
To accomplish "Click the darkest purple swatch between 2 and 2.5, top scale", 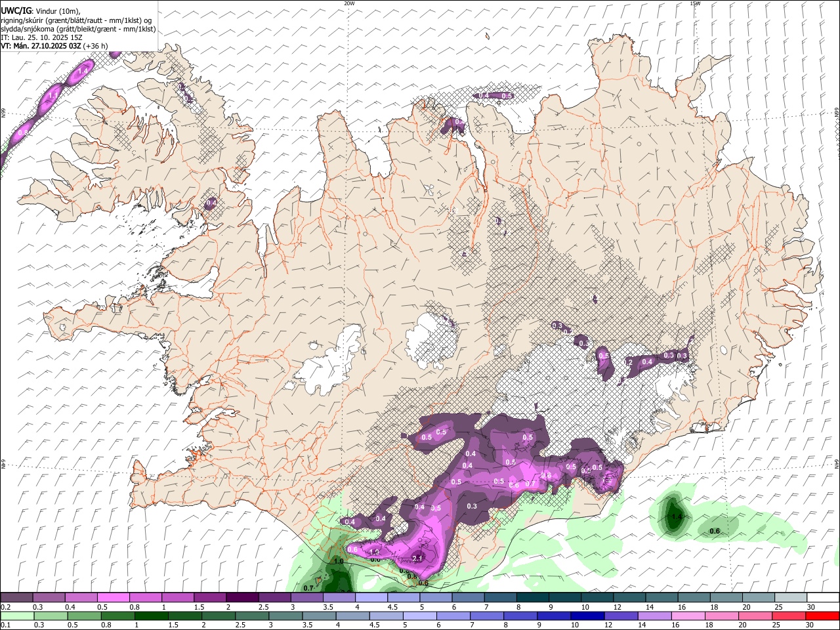I will point(242,598).
